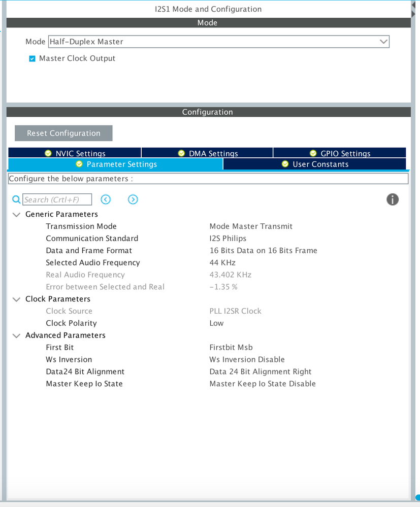Switch to the DMA Settings tab

(207, 153)
